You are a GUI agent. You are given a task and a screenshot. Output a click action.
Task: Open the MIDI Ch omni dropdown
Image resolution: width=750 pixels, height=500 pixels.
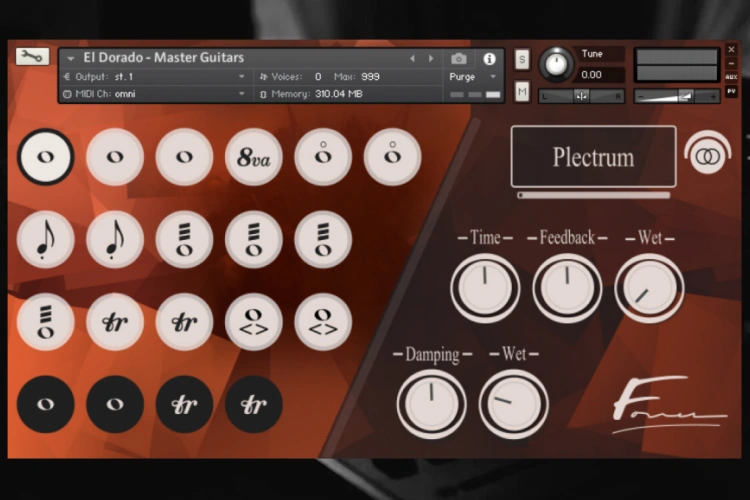click(x=155, y=94)
